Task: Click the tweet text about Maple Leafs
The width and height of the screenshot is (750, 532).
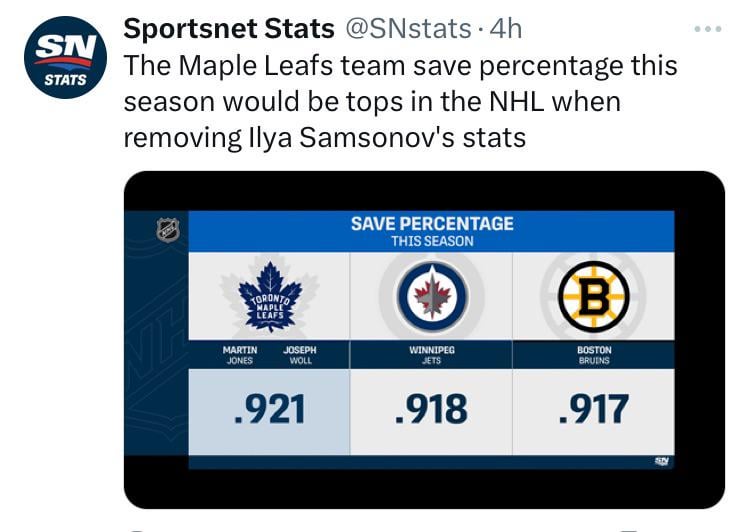Action: point(400,101)
